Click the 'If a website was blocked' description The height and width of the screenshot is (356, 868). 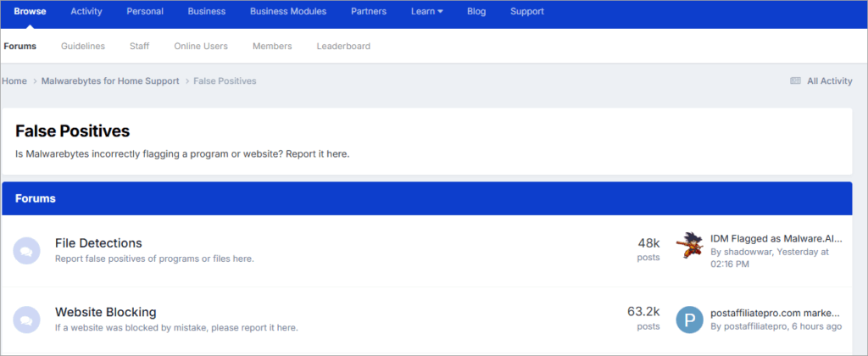coord(176,328)
